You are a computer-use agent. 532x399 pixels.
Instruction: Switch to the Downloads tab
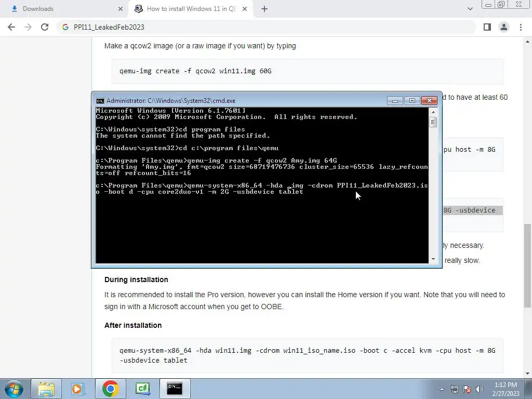tap(64, 9)
